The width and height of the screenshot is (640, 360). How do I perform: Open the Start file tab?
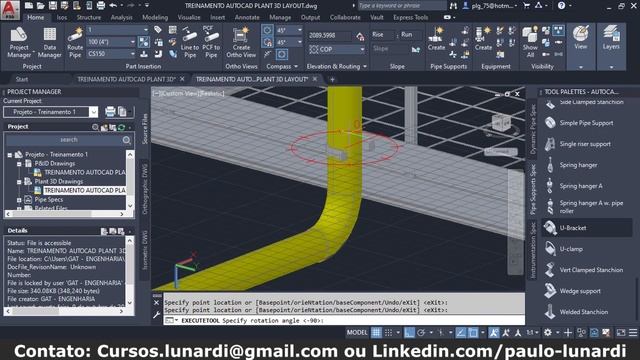22,79
